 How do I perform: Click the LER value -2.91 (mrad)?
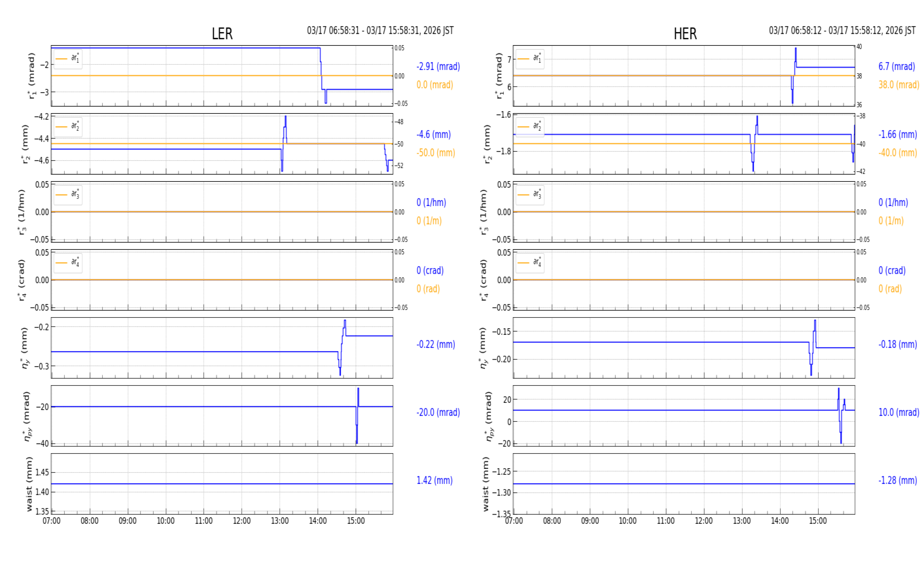point(438,67)
